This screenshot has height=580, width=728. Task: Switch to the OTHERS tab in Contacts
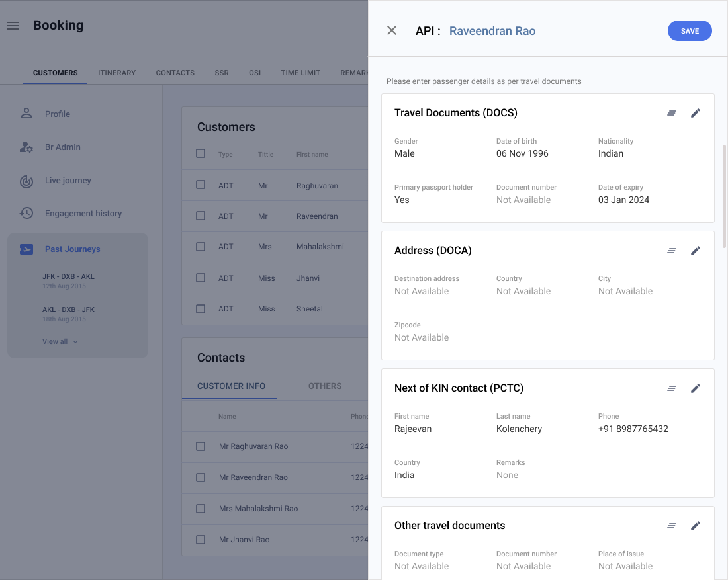pyautogui.click(x=325, y=386)
